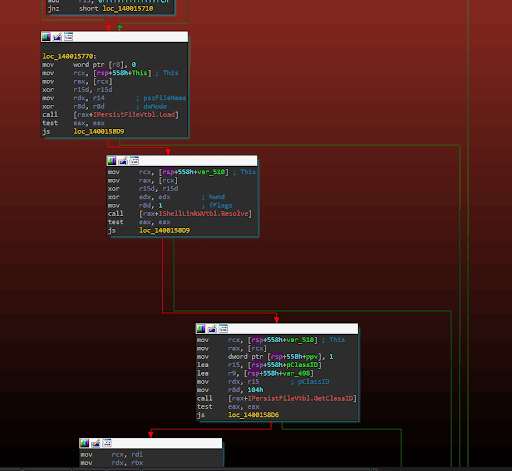Click the pencil icon on the IShellLinkWVtbl.Resolve block
Viewport: 512px width, 471px height.
[123, 161]
